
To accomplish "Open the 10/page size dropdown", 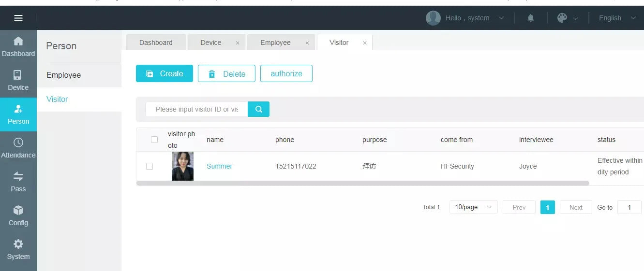I will [x=473, y=207].
